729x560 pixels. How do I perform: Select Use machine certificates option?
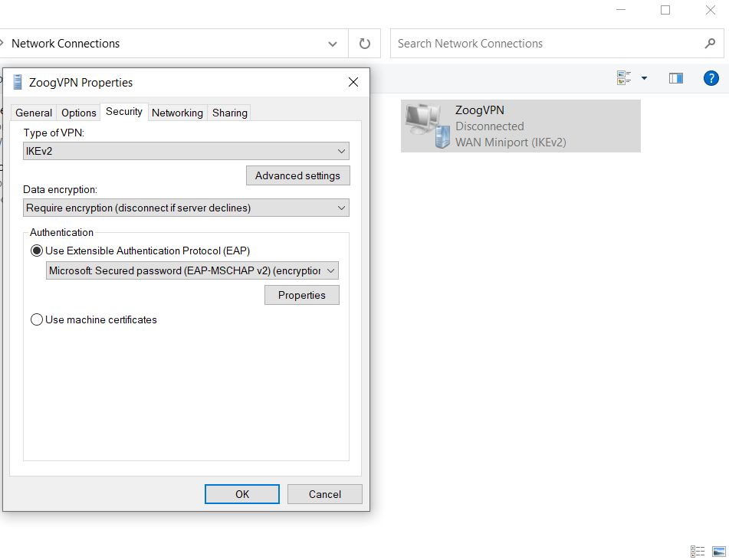(37, 319)
